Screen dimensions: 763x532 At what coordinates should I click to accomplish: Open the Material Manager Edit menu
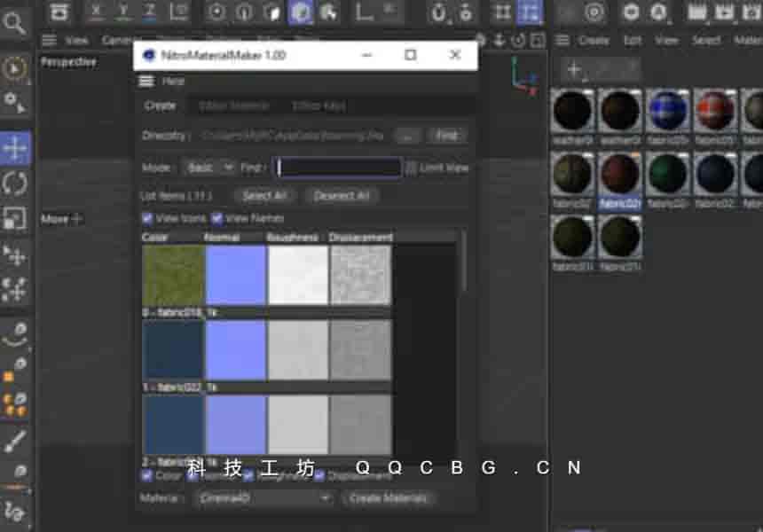click(x=632, y=40)
